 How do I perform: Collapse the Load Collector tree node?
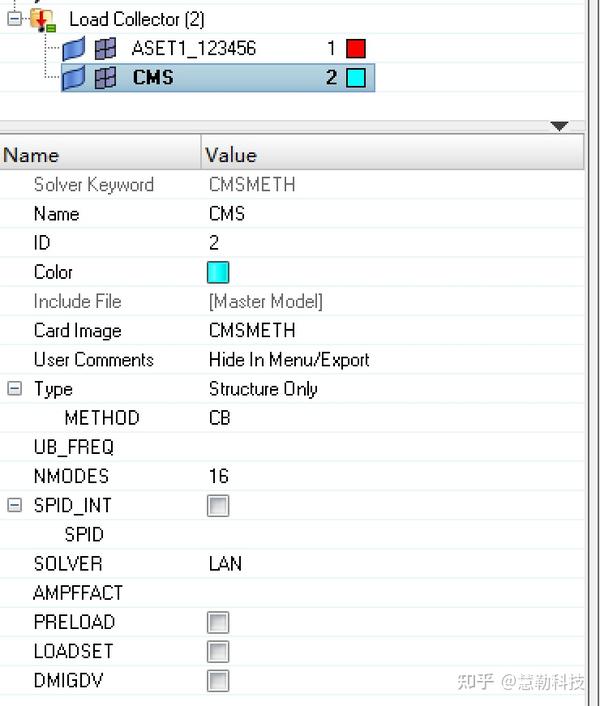click(14, 19)
